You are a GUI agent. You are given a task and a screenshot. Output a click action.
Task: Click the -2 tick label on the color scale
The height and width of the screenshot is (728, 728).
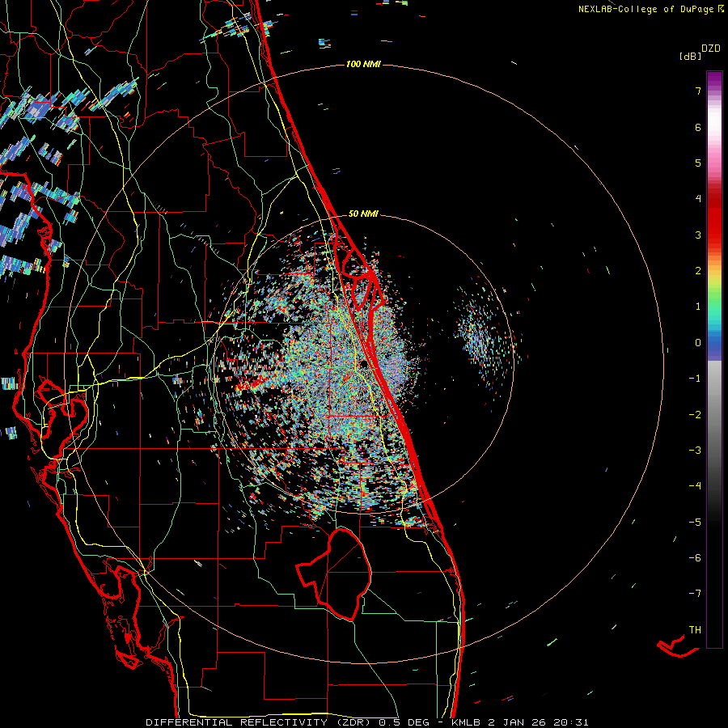695,414
